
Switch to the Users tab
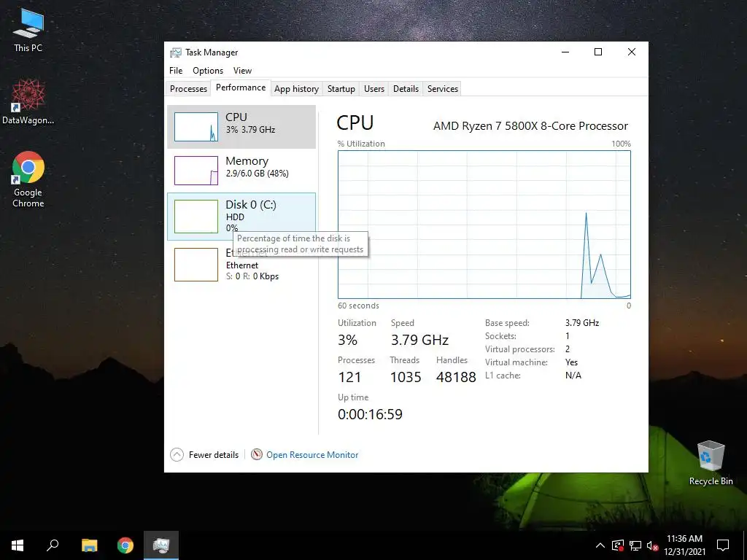[x=374, y=88]
